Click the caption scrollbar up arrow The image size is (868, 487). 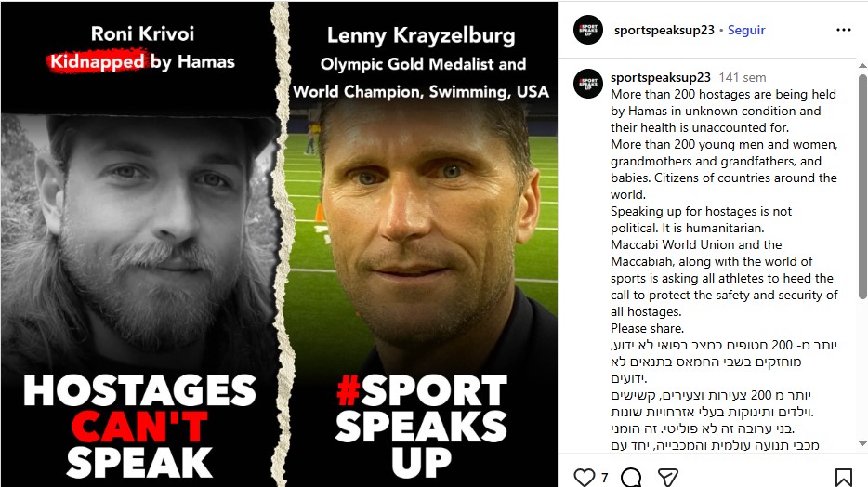(862, 66)
